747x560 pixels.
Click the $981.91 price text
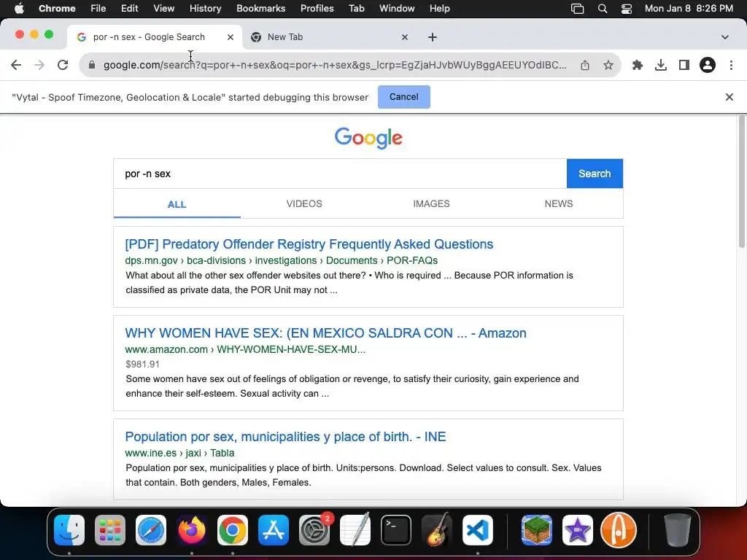142,365
